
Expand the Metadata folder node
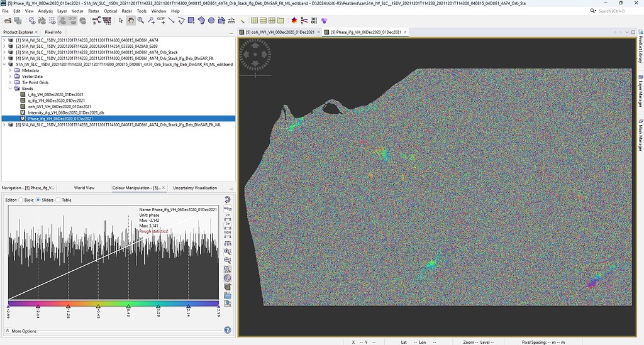tap(11, 70)
